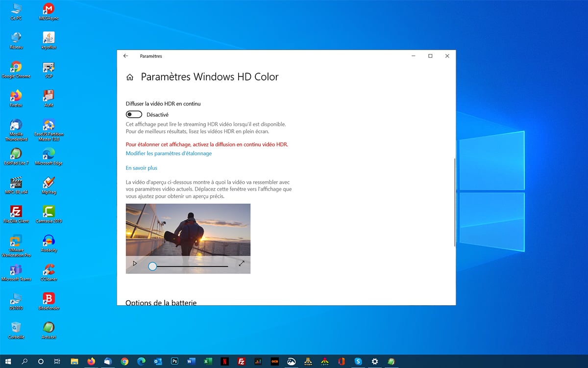Toggle the HDR video streaming switch

(x=134, y=114)
